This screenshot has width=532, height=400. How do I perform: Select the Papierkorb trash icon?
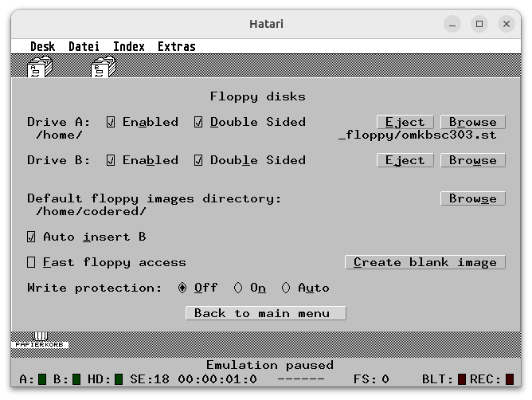pyautogui.click(x=40, y=340)
